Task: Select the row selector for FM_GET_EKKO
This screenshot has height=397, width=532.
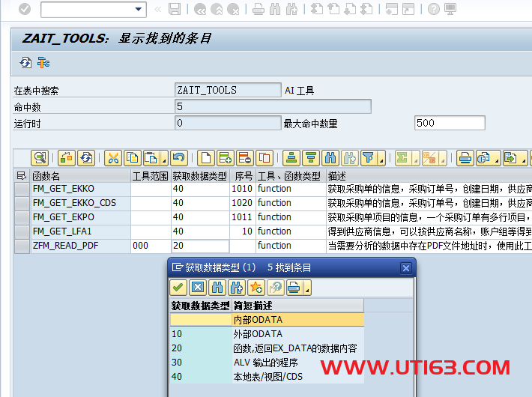Action: [22, 189]
